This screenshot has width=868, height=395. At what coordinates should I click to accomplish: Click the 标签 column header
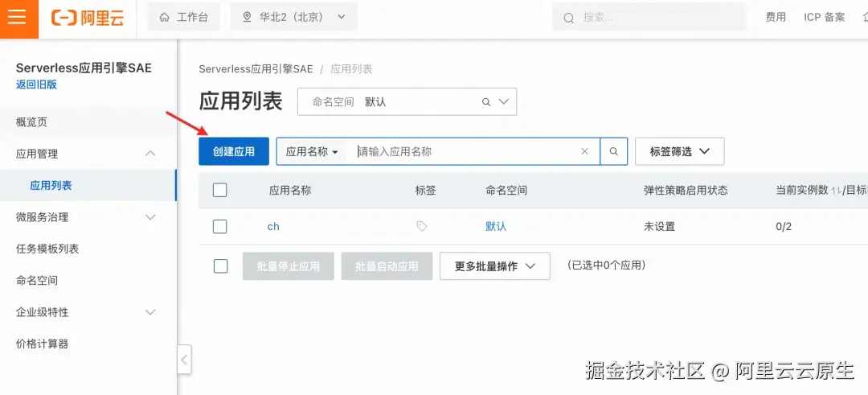coord(426,191)
